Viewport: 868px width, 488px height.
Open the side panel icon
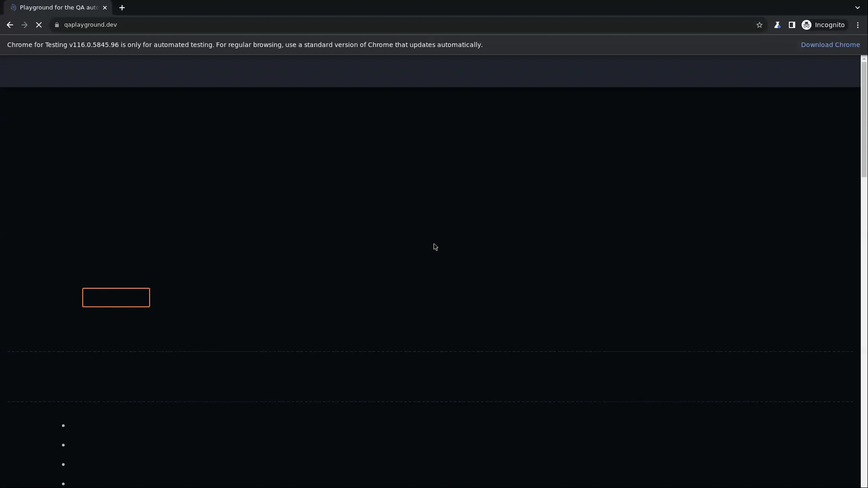tap(793, 25)
